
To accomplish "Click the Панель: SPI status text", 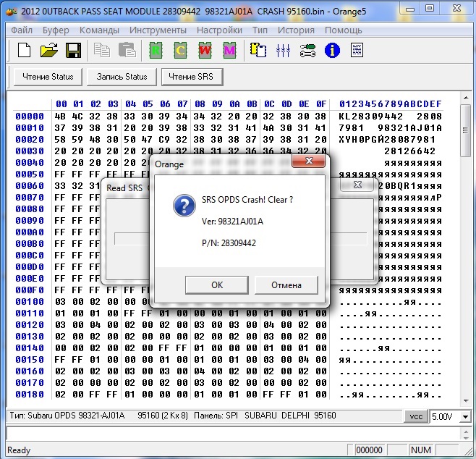I will tap(216, 416).
